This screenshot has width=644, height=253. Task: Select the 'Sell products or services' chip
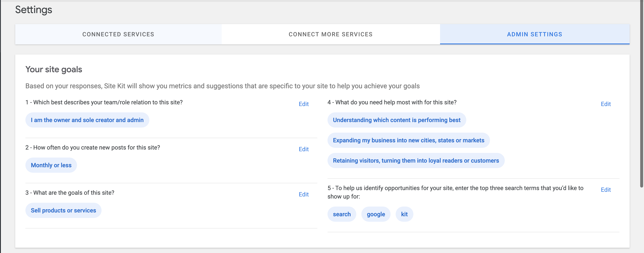[x=63, y=210]
